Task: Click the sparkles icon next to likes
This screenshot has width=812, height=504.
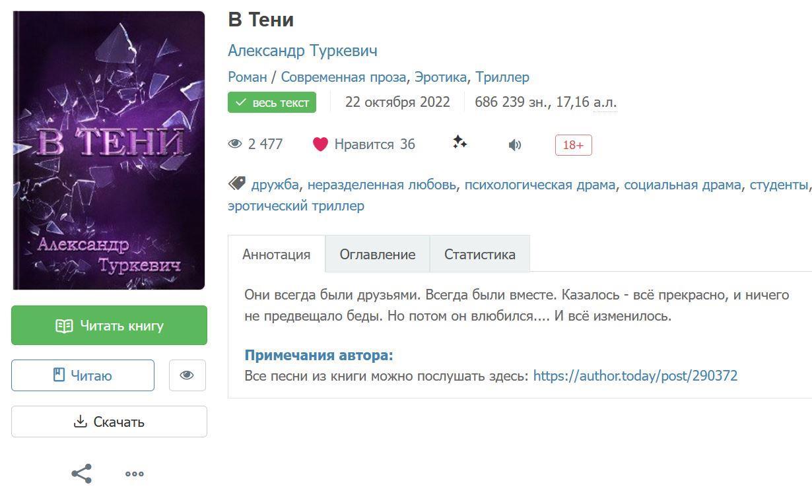Action: tap(460, 142)
